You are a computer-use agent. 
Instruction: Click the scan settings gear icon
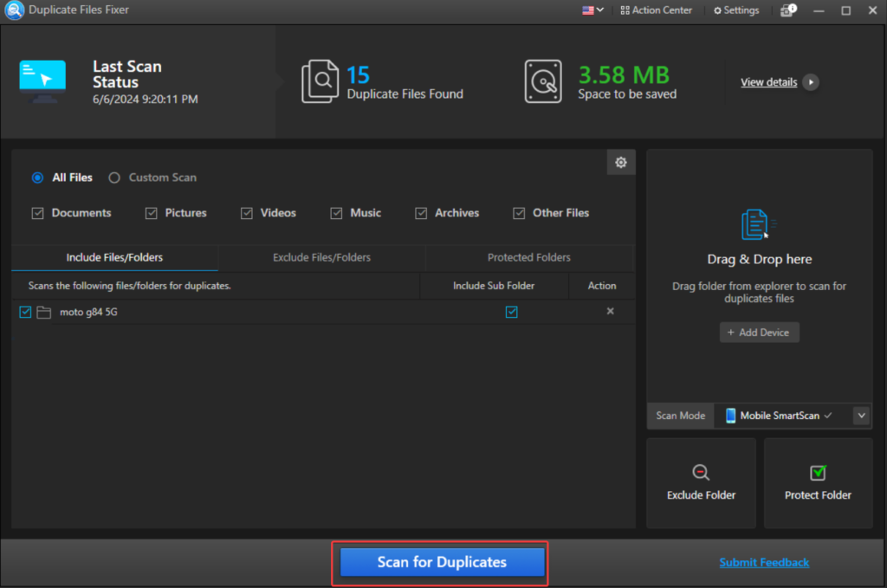click(620, 163)
